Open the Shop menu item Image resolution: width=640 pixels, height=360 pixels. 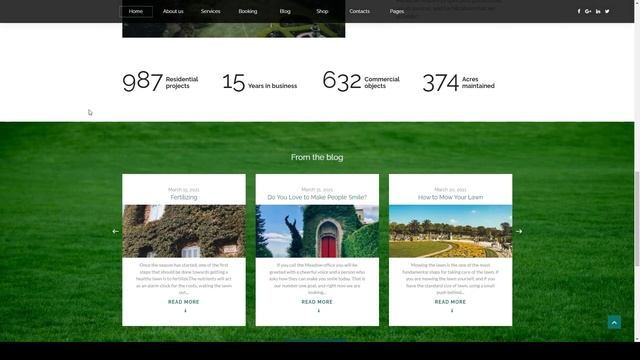[x=322, y=11]
